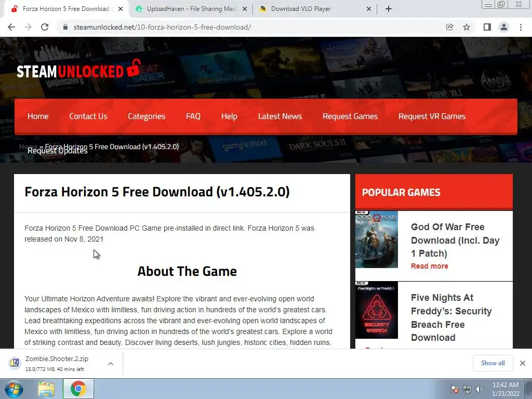Close the Forza Horizon 5 tab

(x=121, y=9)
